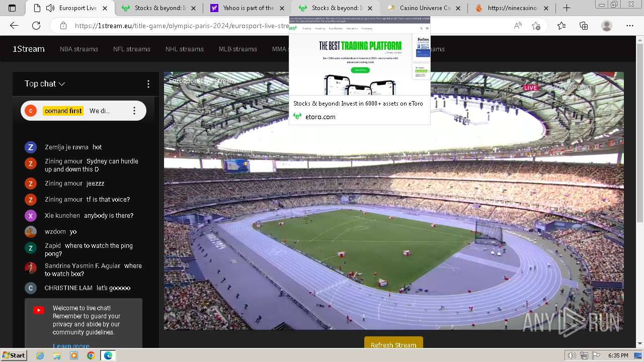Open media player from taskbar

(74, 355)
